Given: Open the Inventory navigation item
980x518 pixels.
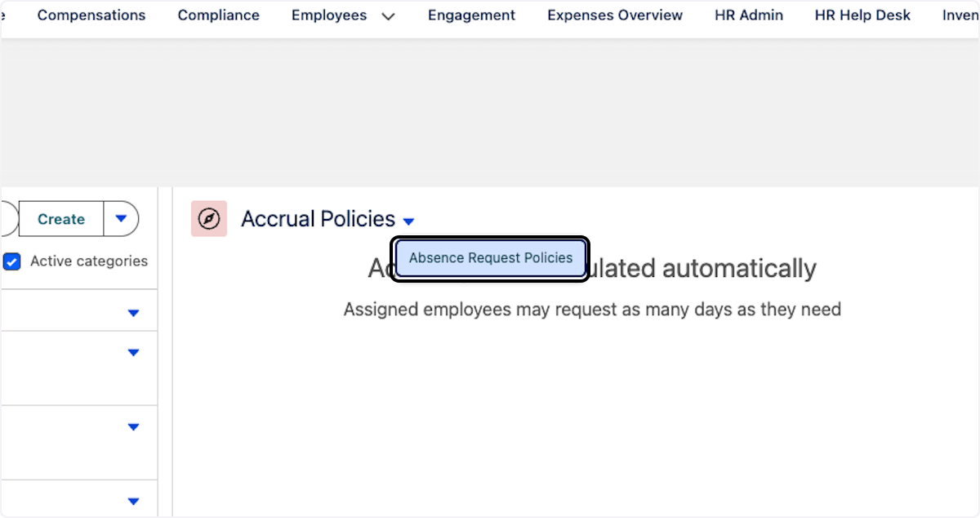Looking at the screenshot, I should 964,15.
